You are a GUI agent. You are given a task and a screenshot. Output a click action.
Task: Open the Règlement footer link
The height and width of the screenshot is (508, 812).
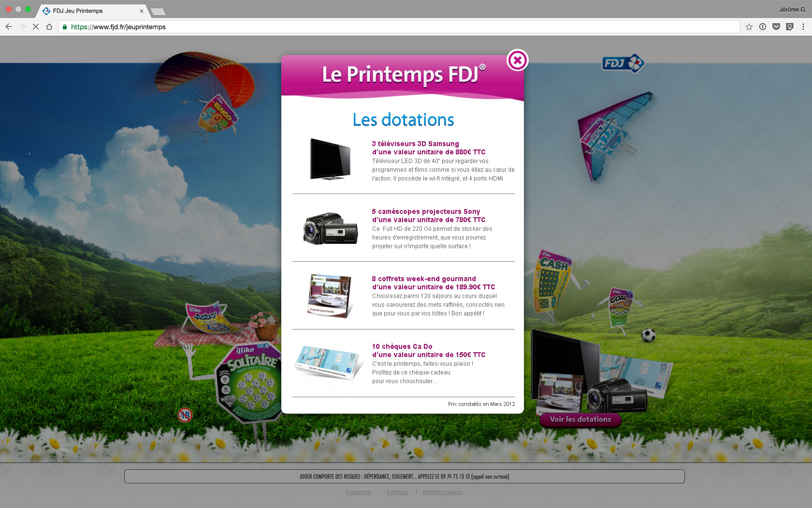pyautogui.click(x=358, y=492)
